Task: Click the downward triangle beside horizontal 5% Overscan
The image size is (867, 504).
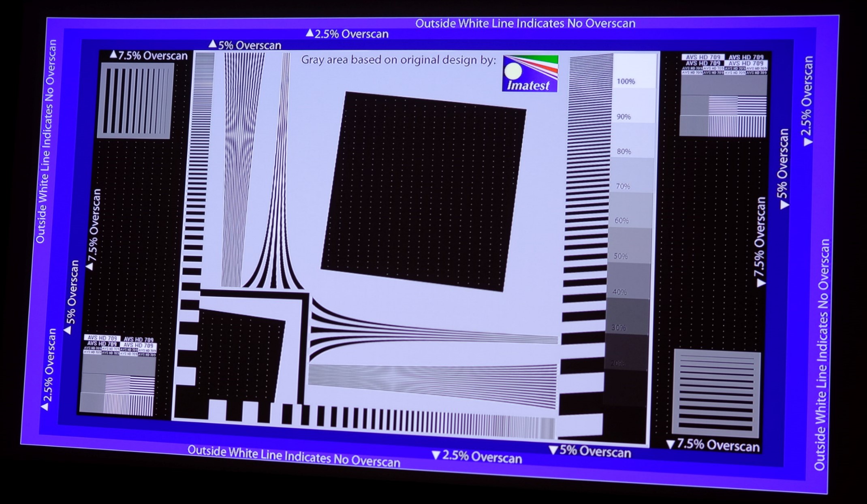Action: [x=553, y=450]
